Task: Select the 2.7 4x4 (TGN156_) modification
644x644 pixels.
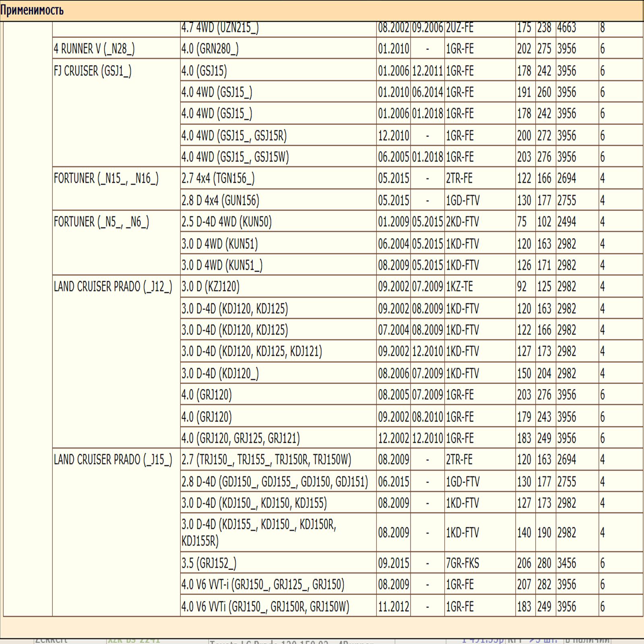Action: 218,178
